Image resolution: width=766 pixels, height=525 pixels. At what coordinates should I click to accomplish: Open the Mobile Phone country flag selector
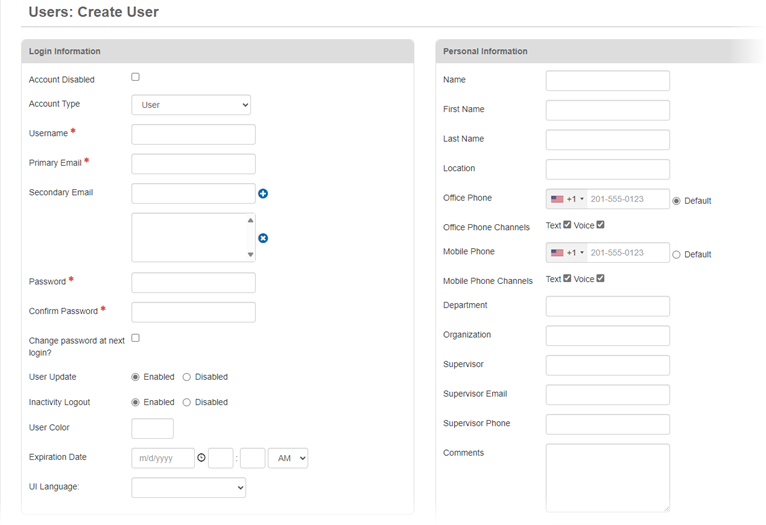coord(566,253)
